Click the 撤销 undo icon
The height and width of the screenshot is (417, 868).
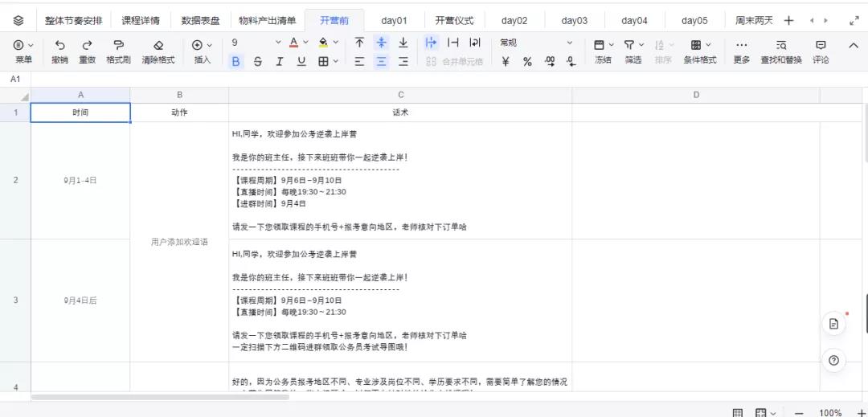click(x=59, y=45)
